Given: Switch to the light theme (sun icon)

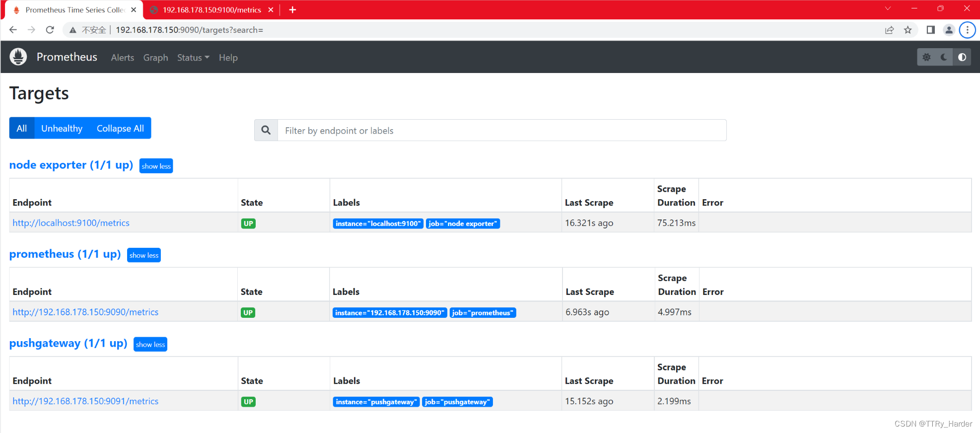Looking at the screenshot, I should [926, 57].
